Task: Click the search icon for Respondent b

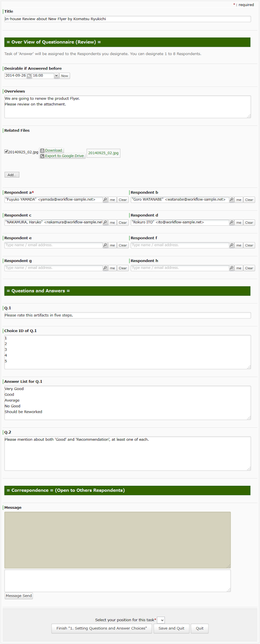Action: 232,200
